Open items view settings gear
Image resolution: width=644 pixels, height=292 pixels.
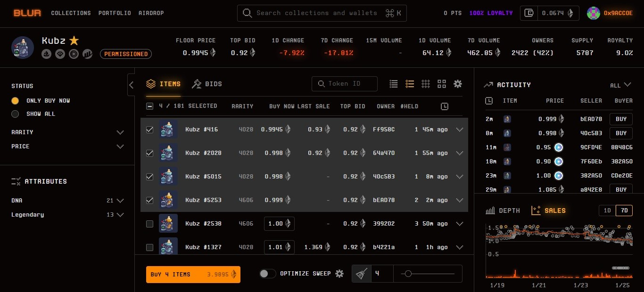pyautogui.click(x=458, y=84)
